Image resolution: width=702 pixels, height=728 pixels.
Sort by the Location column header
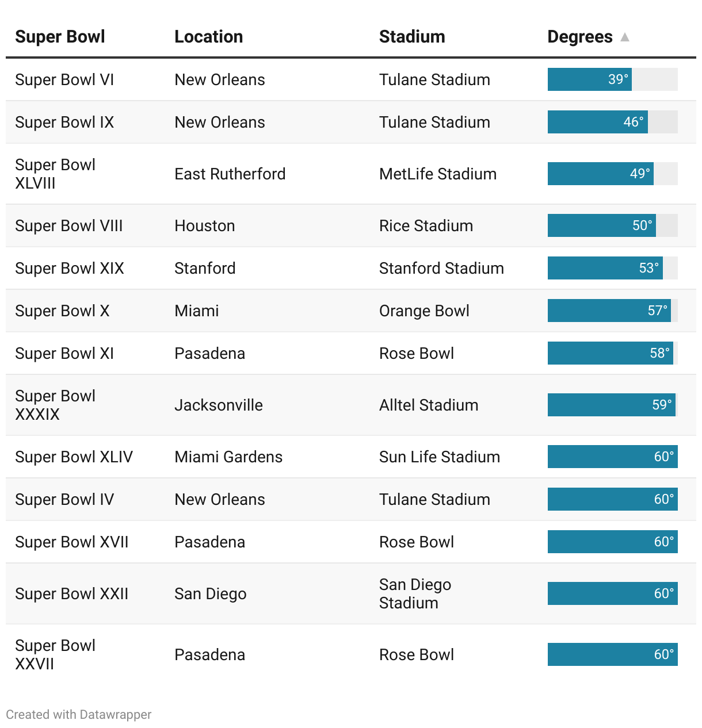point(208,37)
